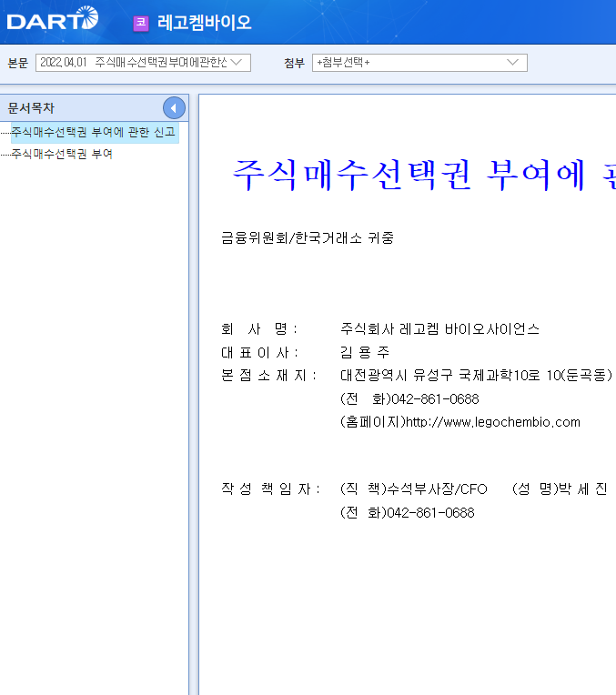Click the homepage URL www.legochembio.com
The height and width of the screenshot is (695, 616).
(493, 422)
